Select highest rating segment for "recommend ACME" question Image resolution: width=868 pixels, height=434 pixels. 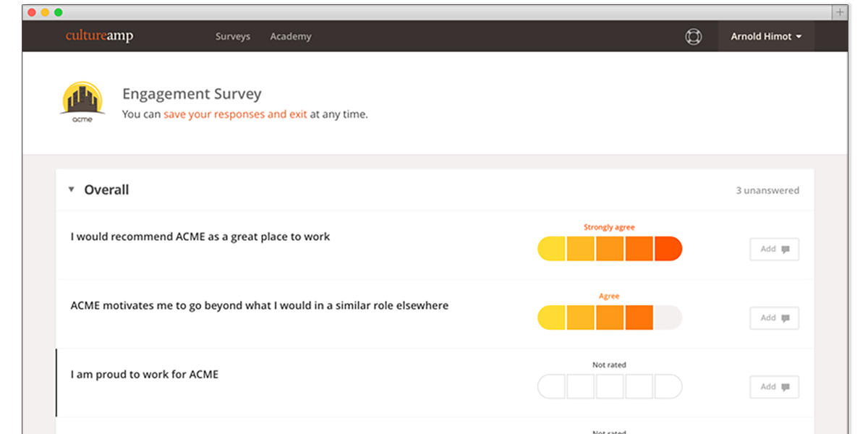(x=668, y=249)
